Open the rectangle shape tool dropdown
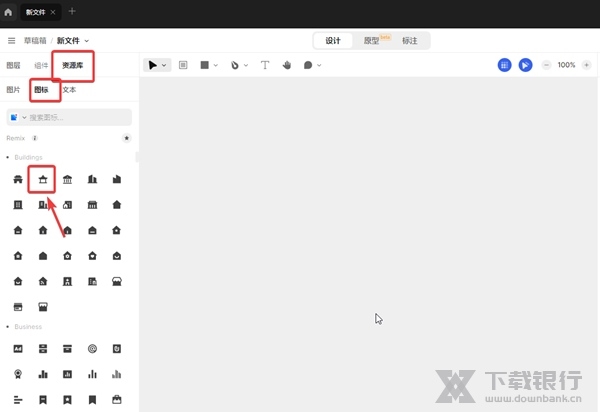 coord(208,65)
